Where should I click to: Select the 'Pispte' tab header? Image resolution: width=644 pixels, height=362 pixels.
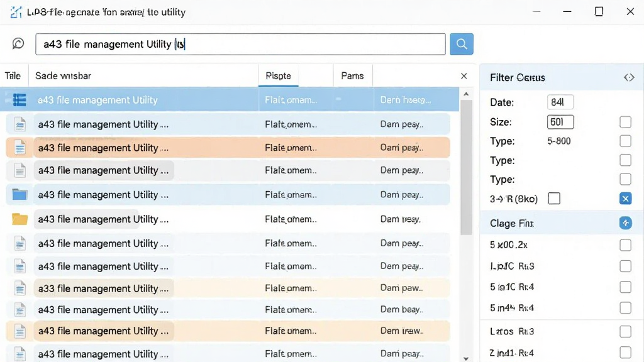278,76
